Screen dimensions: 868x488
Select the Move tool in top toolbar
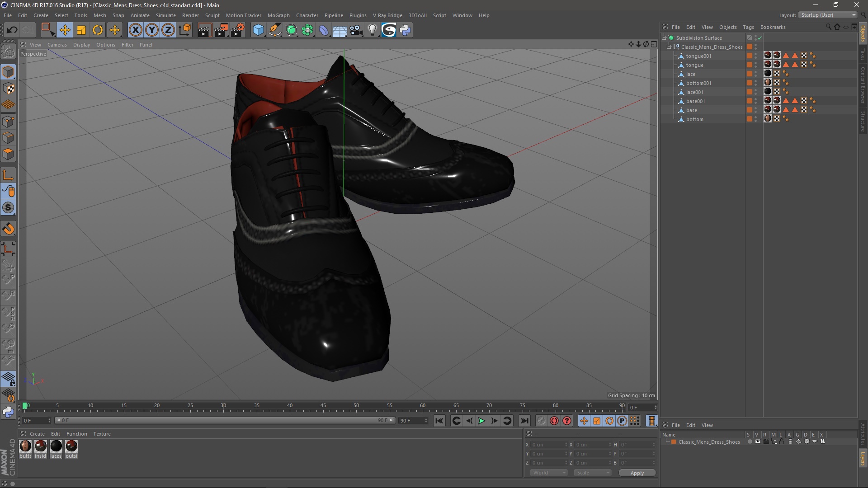coord(65,30)
